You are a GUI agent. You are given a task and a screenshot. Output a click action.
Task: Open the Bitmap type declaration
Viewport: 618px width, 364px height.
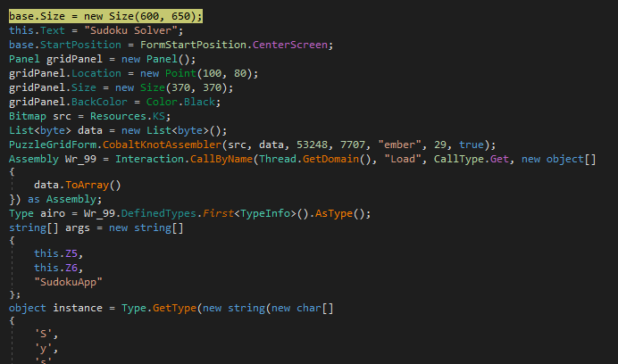coord(27,116)
